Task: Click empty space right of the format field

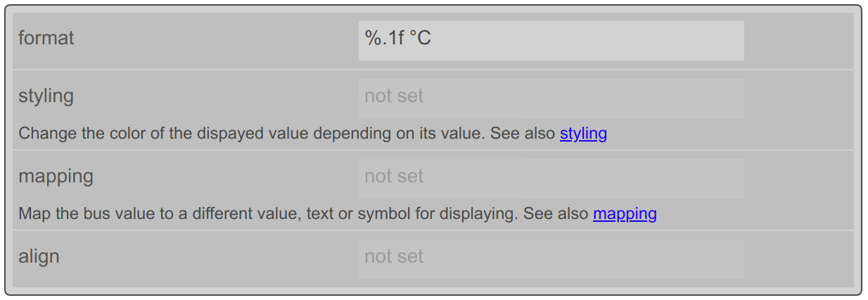Action: tap(798, 40)
